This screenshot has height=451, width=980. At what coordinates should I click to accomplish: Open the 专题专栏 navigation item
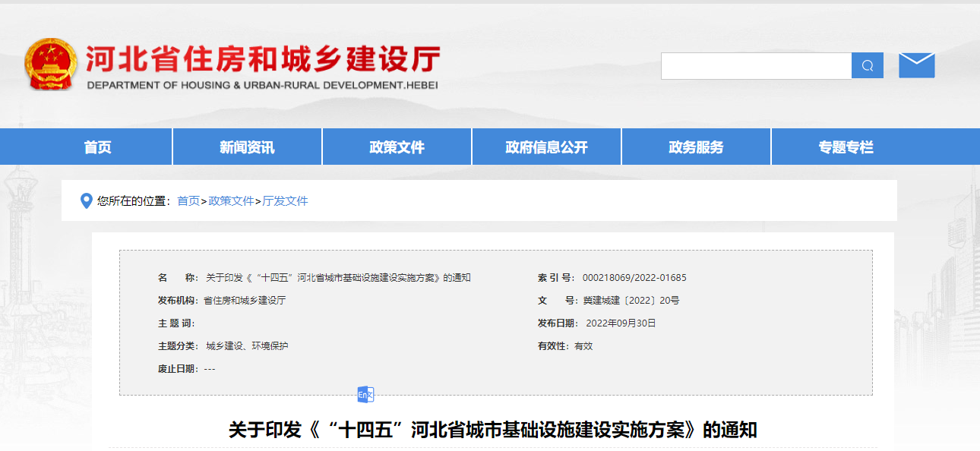pyautogui.click(x=846, y=147)
